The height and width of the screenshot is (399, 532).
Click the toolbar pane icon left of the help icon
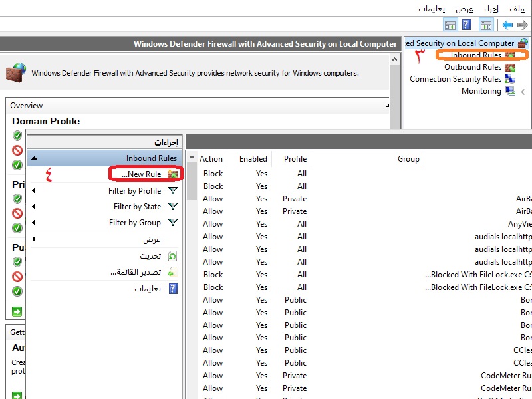pyautogui.click(x=450, y=25)
